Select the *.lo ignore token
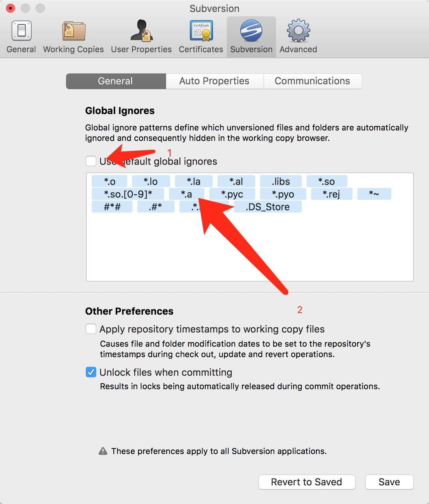The image size is (429, 504). coord(151,182)
